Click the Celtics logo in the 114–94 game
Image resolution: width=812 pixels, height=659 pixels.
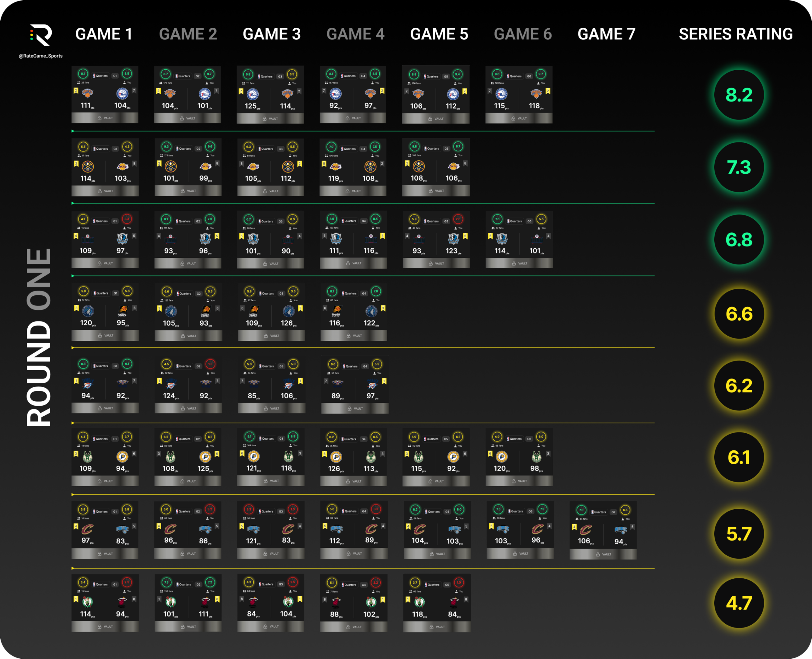[x=88, y=602]
